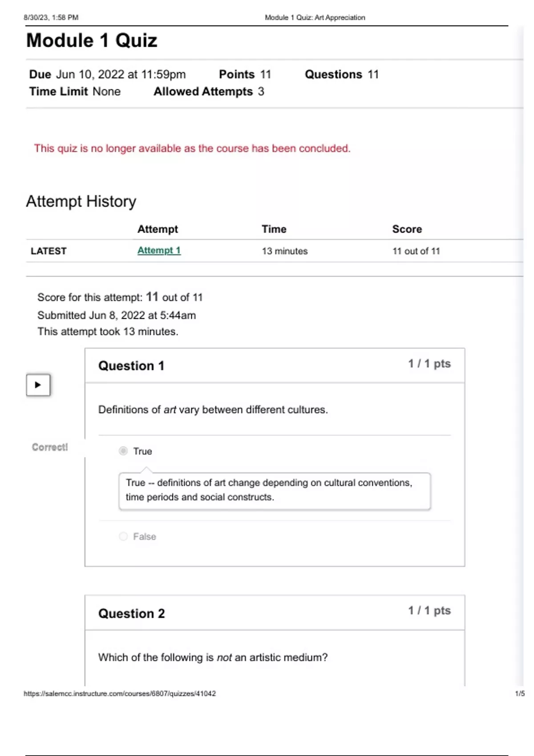Viewport: 534px width, 756px height.
Task: Select the False radio button
Action: click(x=123, y=536)
